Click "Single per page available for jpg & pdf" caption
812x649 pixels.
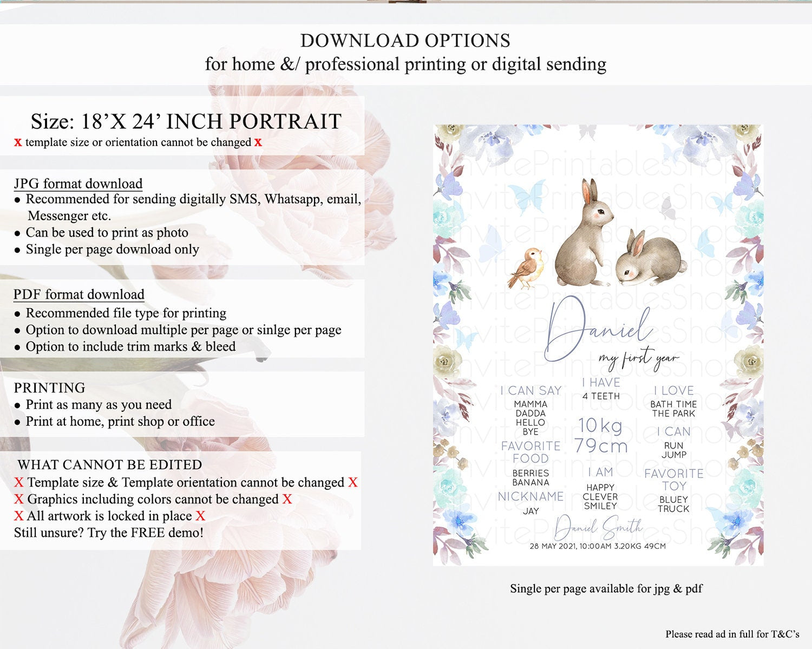tap(606, 588)
